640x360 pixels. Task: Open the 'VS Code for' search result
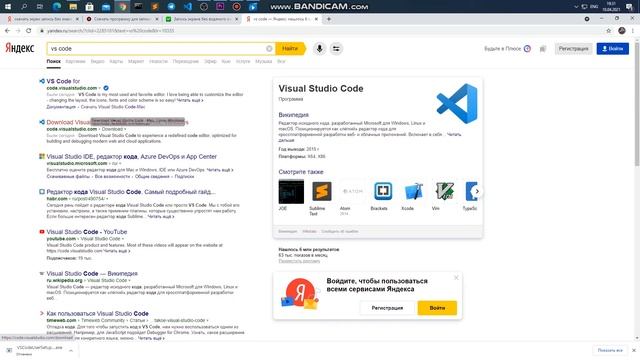(x=63, y=81)
